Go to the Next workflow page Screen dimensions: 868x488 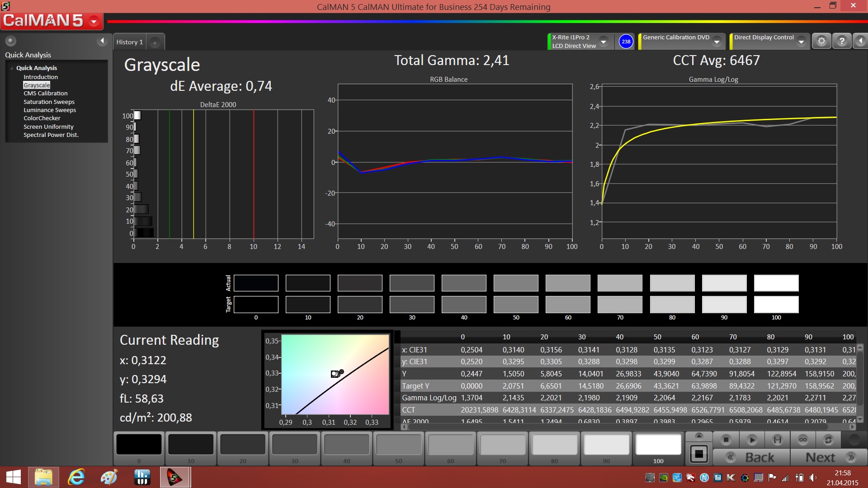[x=829, y=457]
